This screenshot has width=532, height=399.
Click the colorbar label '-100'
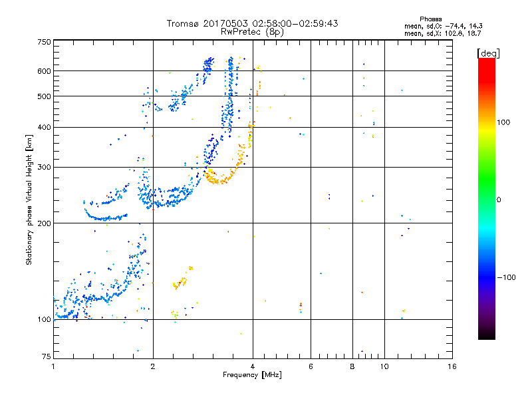[506, 277]
